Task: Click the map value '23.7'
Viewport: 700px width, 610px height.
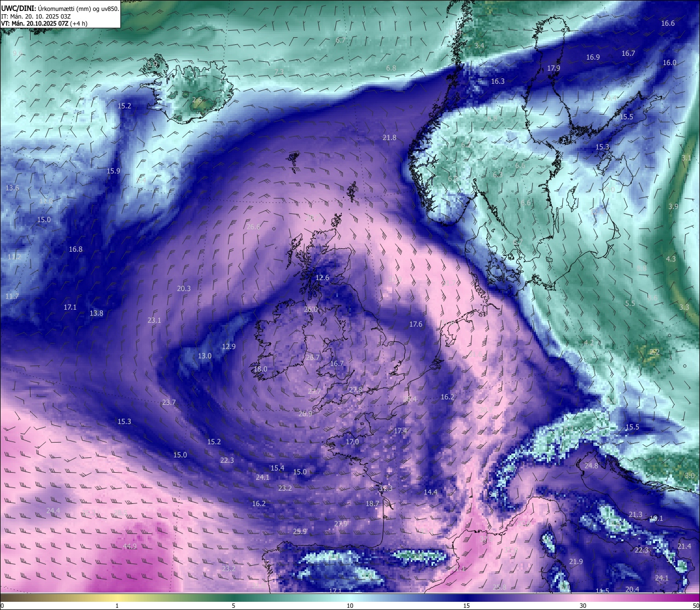Action: point(169,403)
